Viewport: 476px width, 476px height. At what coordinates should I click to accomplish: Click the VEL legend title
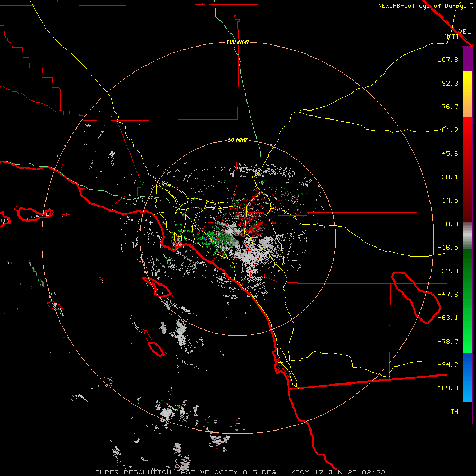(464, 32)
